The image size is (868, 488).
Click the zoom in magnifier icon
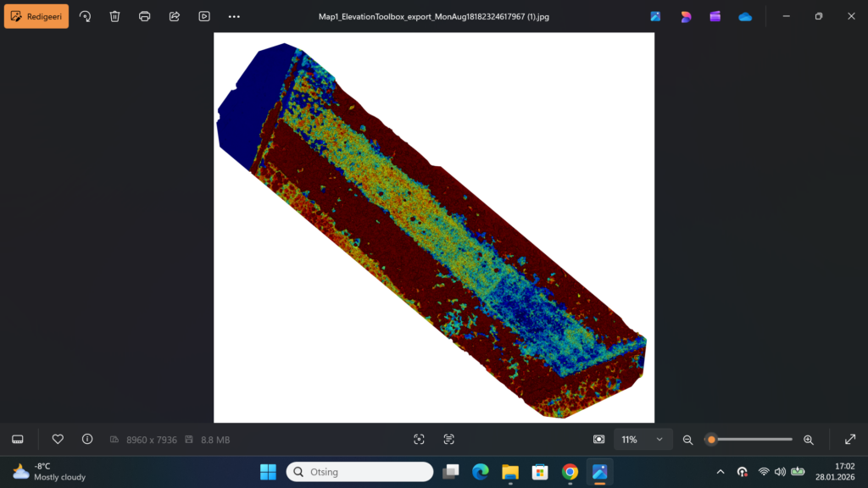pos(808,439)
